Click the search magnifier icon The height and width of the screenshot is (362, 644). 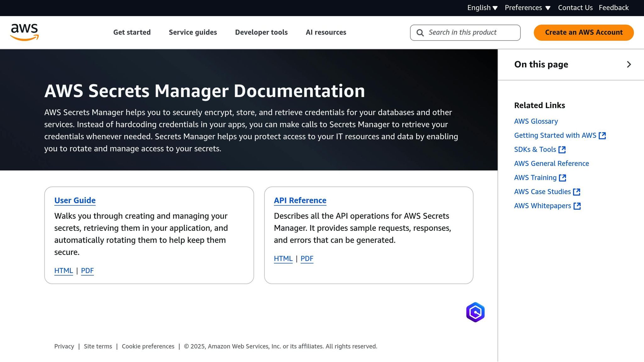pyautogui.click(x=420, y=33)
